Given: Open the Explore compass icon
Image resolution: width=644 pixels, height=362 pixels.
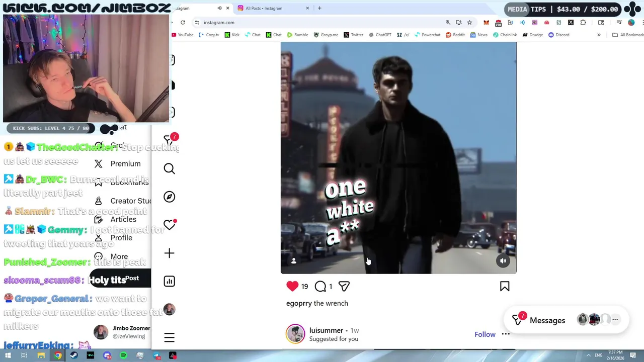Looking at the screenshot, I should point(169,197).
